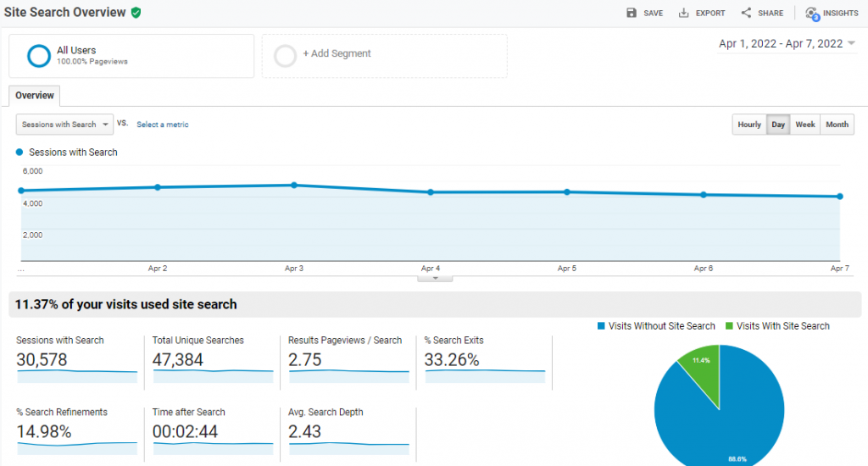868x466 pixels.
Task: Expand the date range picker
Action: [x=851, y=44]
